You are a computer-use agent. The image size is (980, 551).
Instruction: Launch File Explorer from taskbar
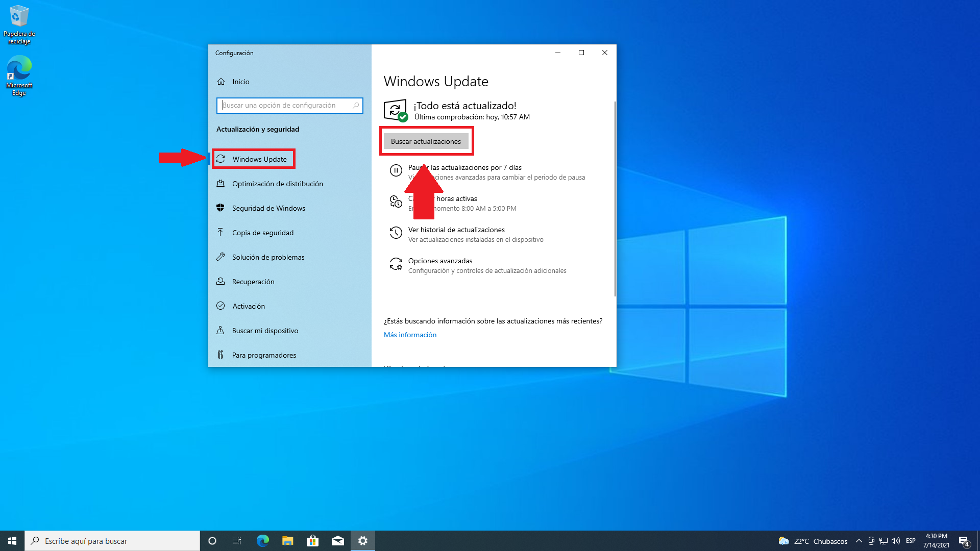287,541
